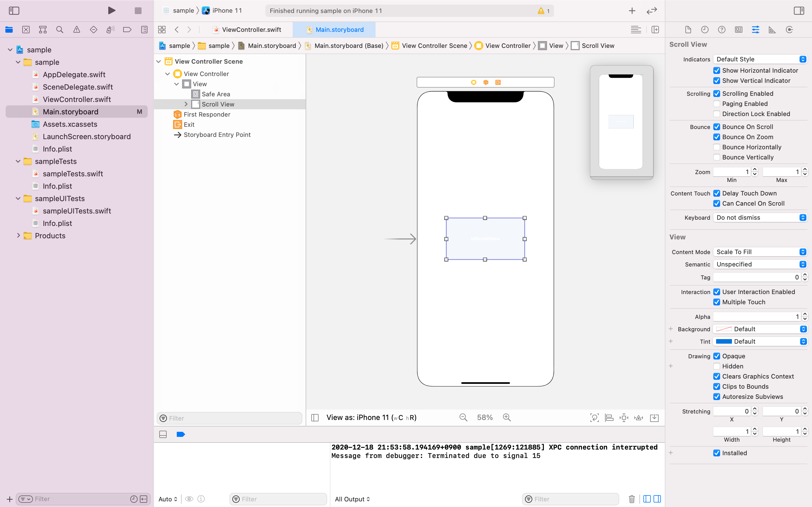Open the Add New Constraints icon
This screenshot has height=507, width=812.
tap(624, 417)
